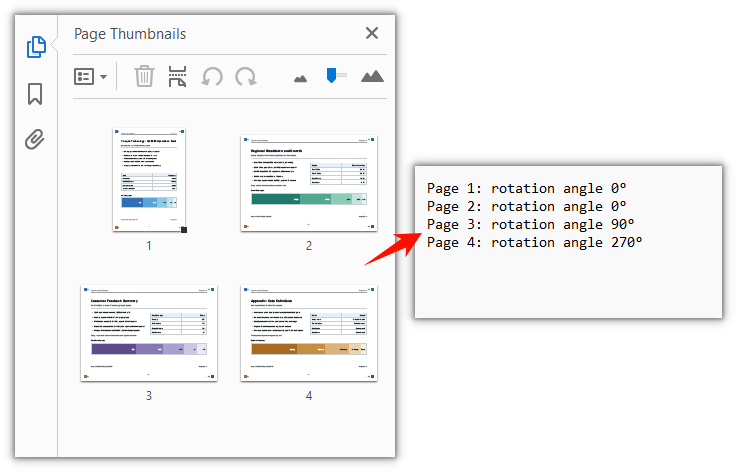Open the Page Thumbnails sidebar icon
The height and width of the screenshot is (472, 737).
(x=36, y=47)
